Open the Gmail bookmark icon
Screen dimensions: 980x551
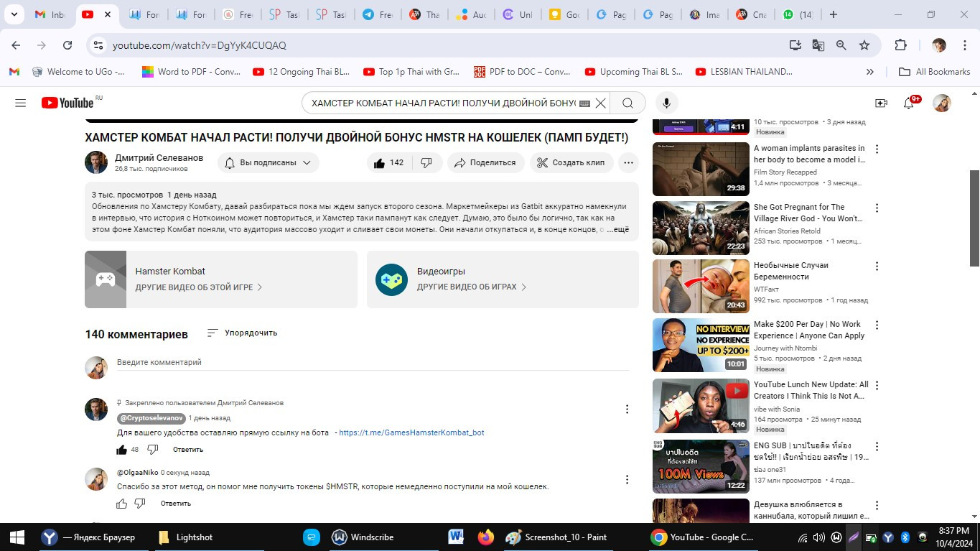tap(14, 72)
